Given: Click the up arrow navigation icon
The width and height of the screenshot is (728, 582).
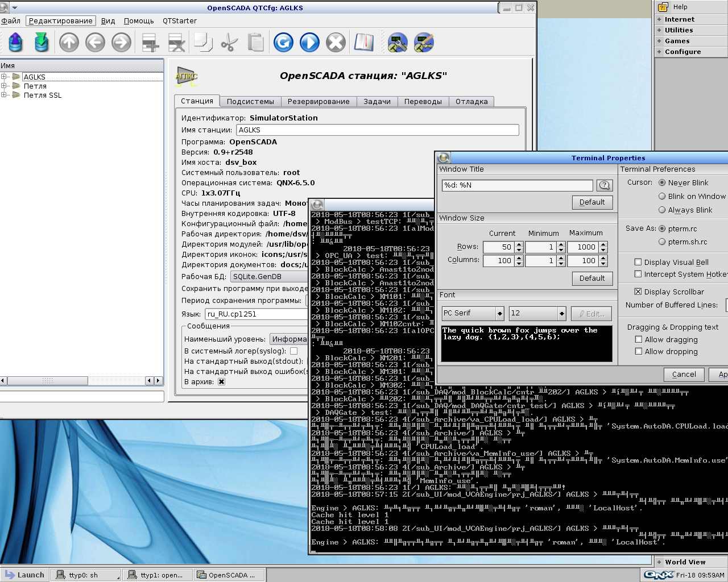Looking at the screenshot, I should [x=69, y=43].
